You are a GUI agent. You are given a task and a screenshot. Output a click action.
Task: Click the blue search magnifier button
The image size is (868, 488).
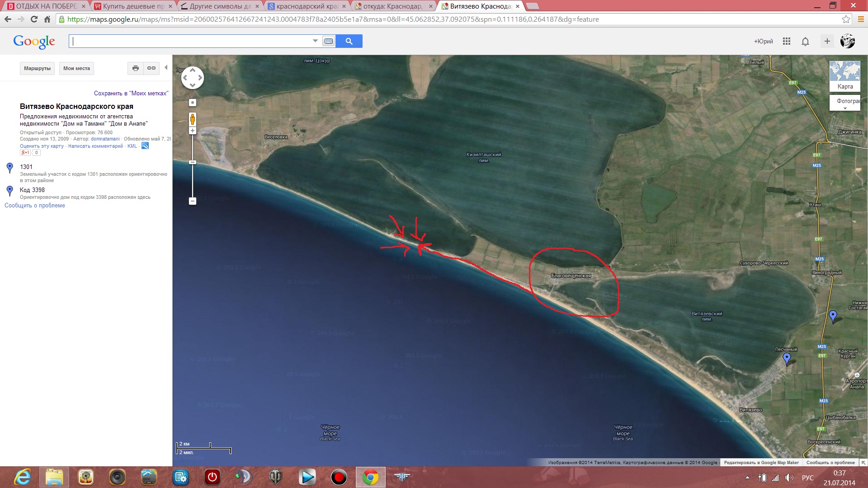[349, 41]
